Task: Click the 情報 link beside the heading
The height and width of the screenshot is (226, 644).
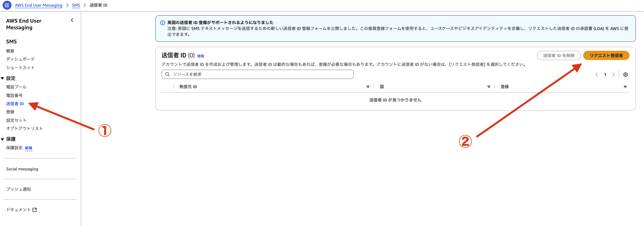Action: click(201, 56)
